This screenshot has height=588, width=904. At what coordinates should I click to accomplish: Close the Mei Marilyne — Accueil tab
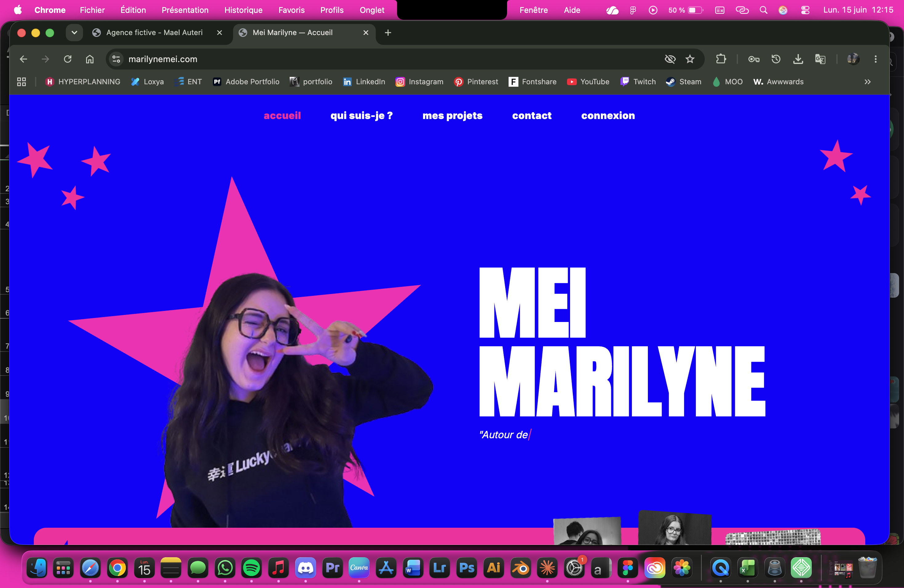[366, 33]
